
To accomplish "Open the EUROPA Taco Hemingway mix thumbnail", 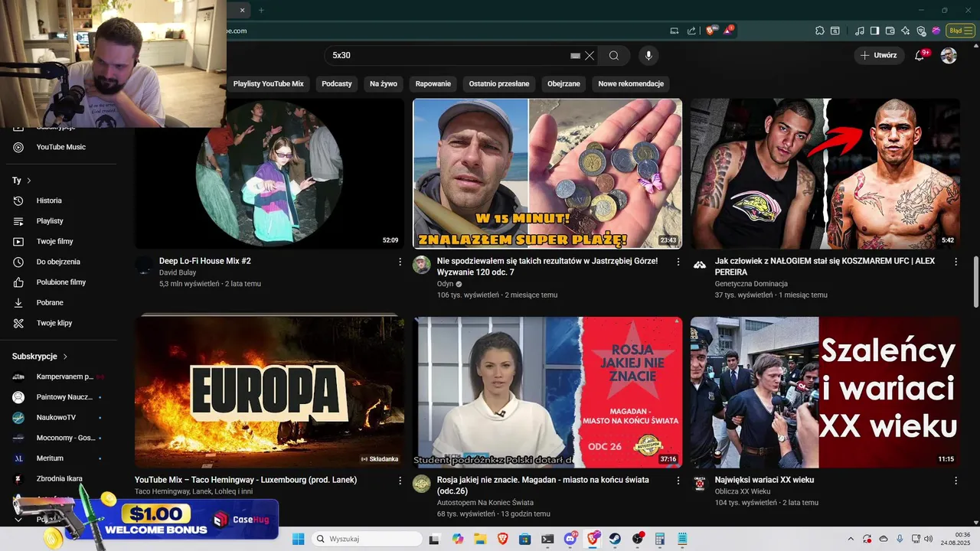I will 269,392.
